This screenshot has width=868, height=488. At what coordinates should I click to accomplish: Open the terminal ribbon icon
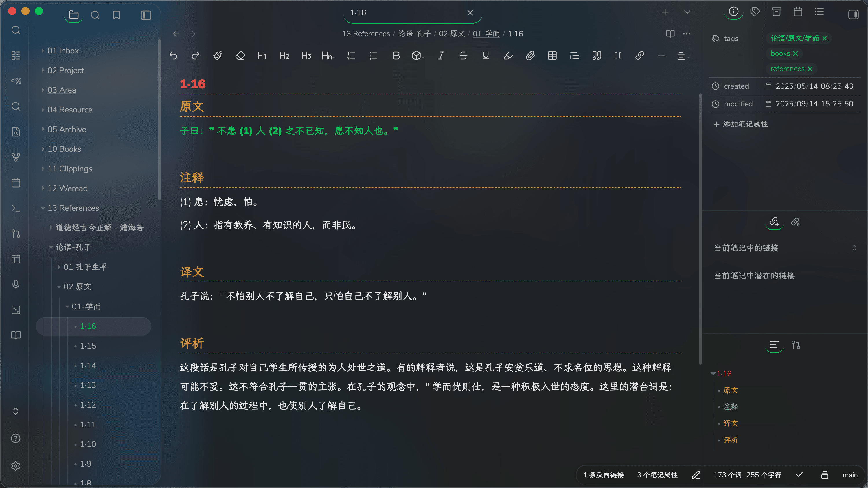tap(16, 208)
